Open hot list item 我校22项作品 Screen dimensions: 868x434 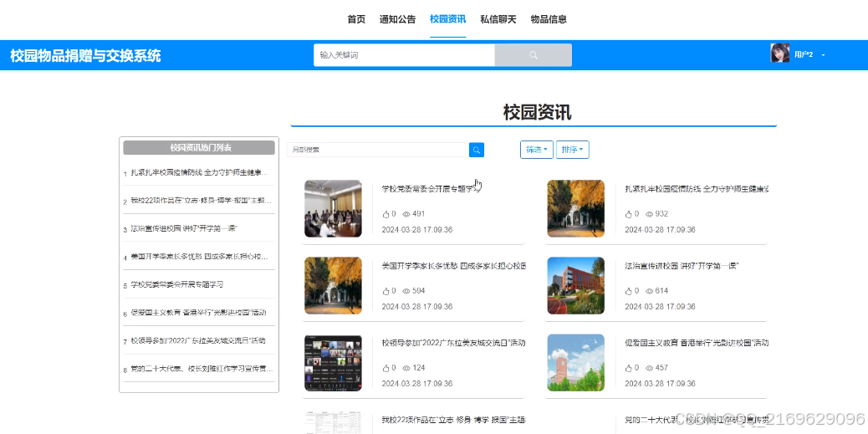pyautogui.click(x=202, y=201)
